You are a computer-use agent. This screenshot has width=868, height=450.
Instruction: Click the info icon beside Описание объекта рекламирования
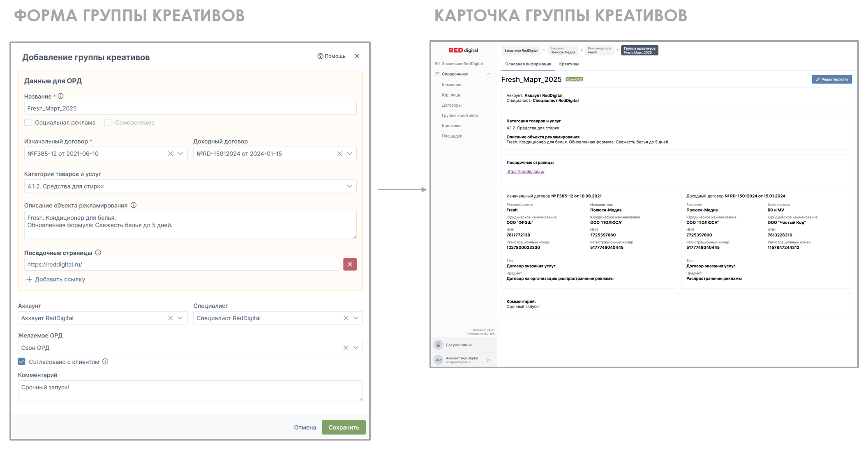(134, 205)
